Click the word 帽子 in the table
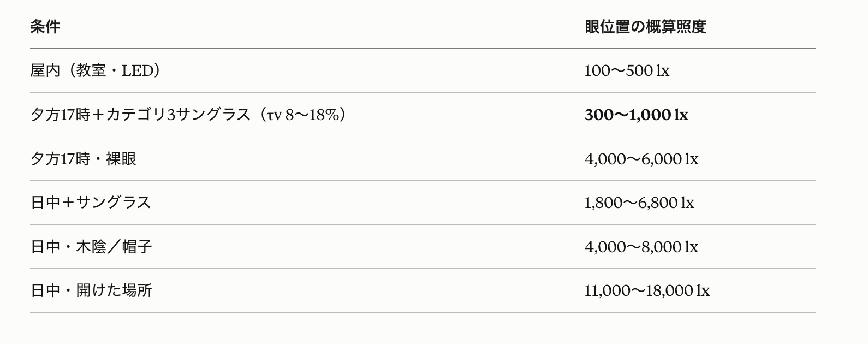This screenshot has width=868, height=344. tap(137, 247)
